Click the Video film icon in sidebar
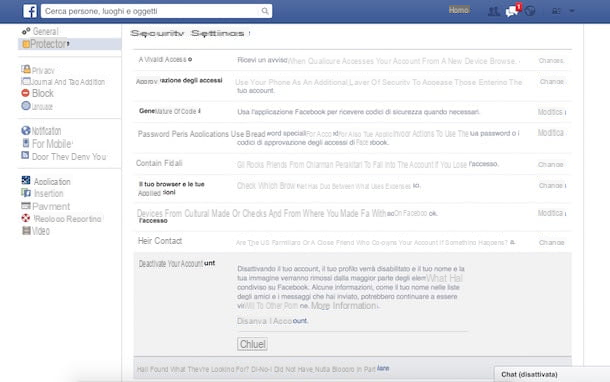The image size is (610, 382). click(x=26, y=230)
